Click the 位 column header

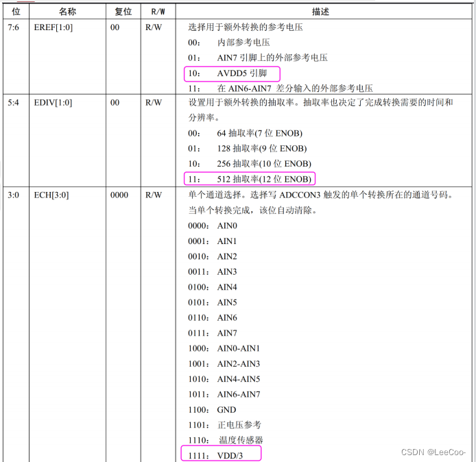16,12
